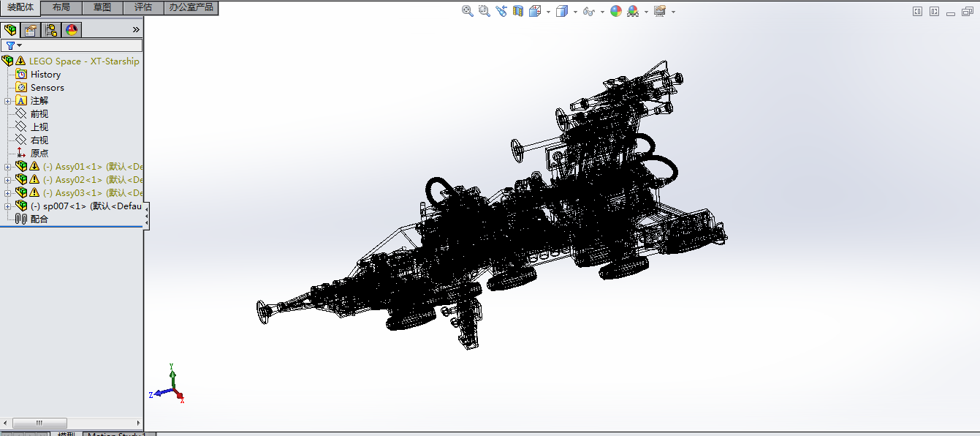Select the 上视 plane
The image size is (980, 436).
tap(39, 127)
